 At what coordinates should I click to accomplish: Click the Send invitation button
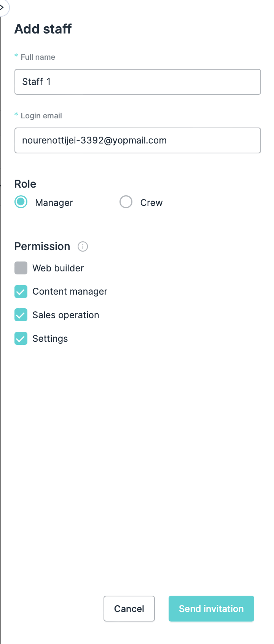point(211,609)
